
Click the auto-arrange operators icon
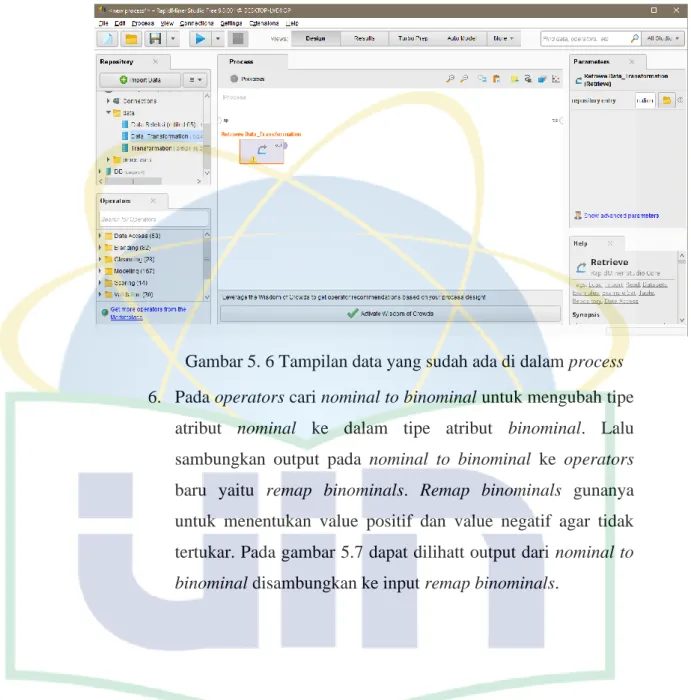click(x=482, y=79)
